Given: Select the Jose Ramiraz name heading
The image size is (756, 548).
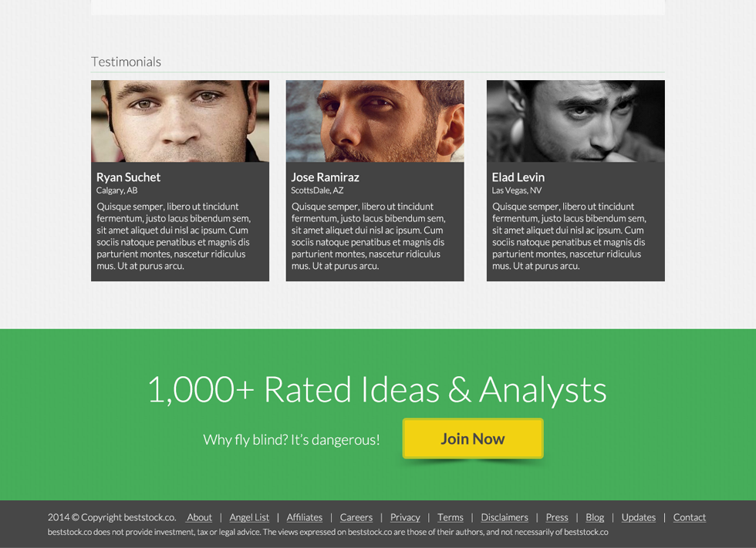Looking at the screenshot, I should 325,177.
